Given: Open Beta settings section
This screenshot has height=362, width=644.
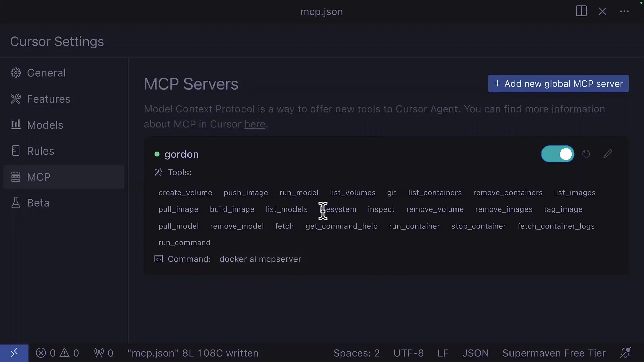Looking at the screenshot, I should [x=64, y=203].
